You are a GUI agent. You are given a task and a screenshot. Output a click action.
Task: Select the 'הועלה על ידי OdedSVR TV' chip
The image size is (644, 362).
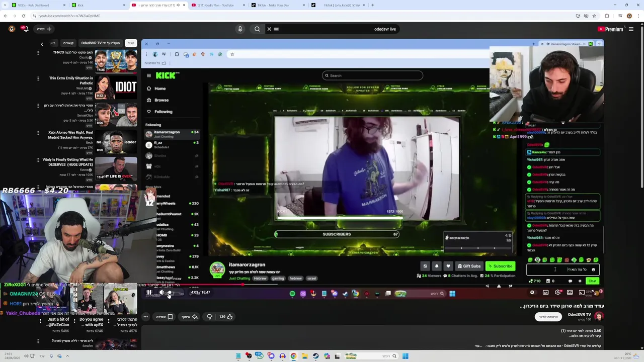(100, 43)
